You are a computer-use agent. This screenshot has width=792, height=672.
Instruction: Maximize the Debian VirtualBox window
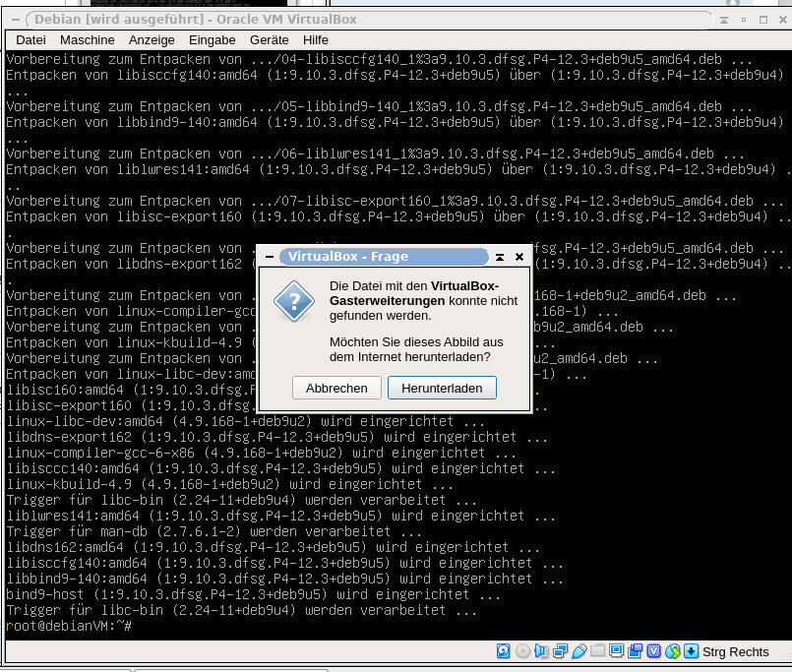[763, 20]
